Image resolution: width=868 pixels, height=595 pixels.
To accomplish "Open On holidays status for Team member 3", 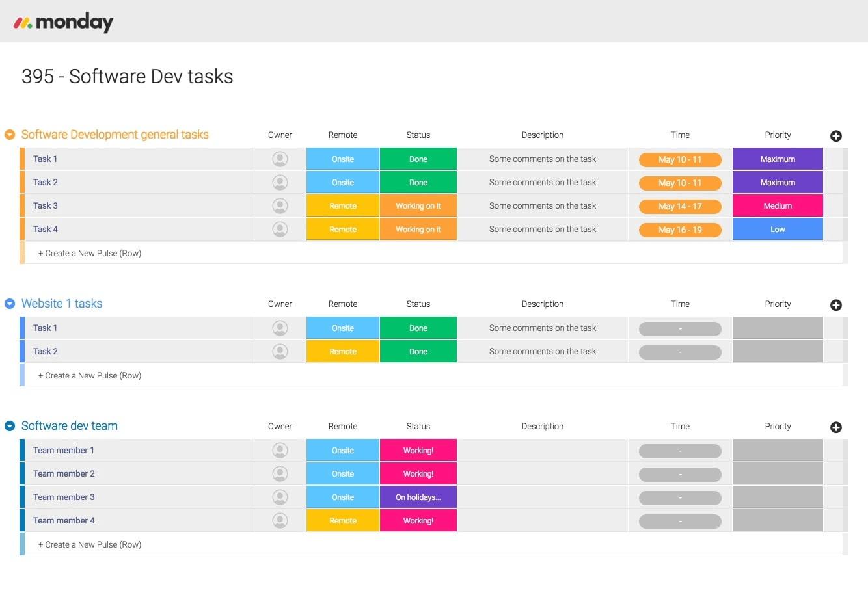I will 418,497.
